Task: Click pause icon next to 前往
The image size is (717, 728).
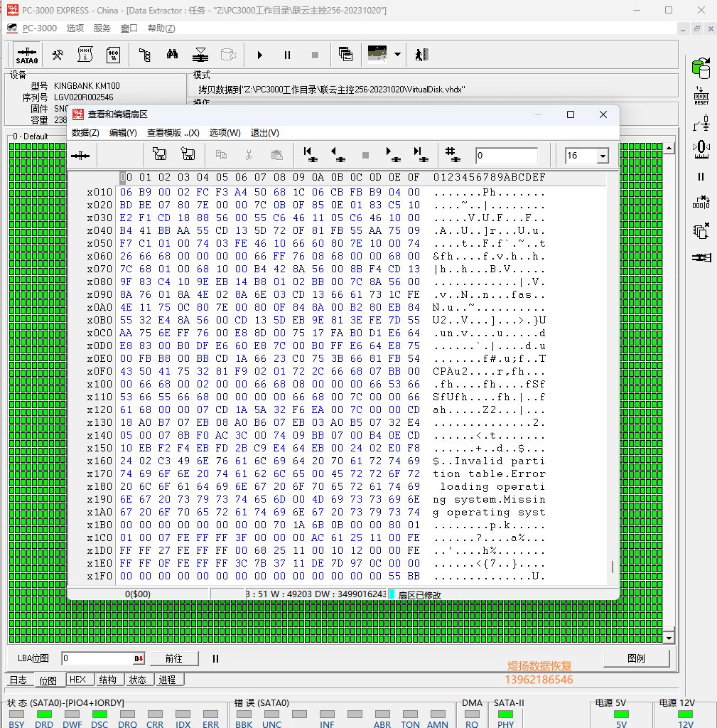Action: (x=215, y=658)
